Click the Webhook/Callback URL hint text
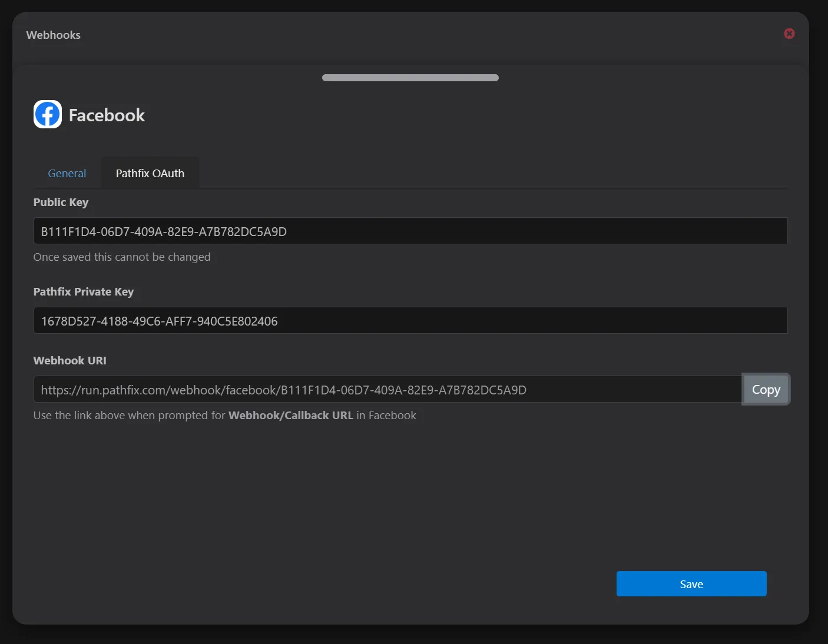The height and width of the screenshot is (644, 828). 225,416
